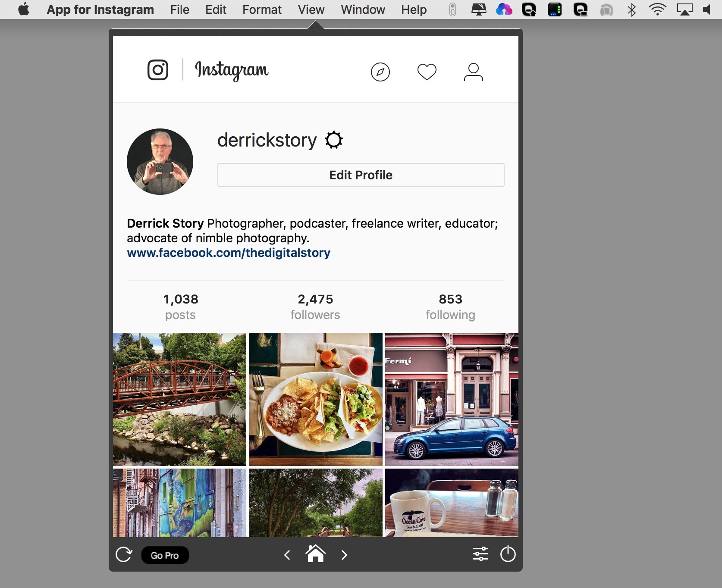Click the Derrick Story bio name
Screen dimensions: 722x588
pos(165,223)
